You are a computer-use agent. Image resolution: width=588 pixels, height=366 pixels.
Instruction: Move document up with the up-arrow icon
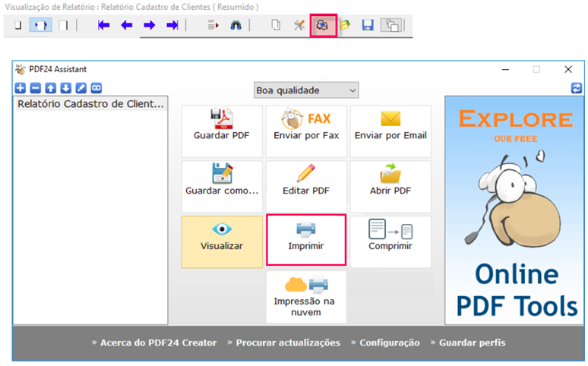(x=51, y=88)
